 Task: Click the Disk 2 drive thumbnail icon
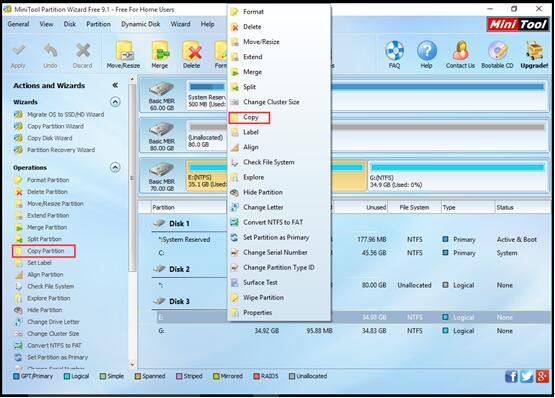click(x=161, y=129)
